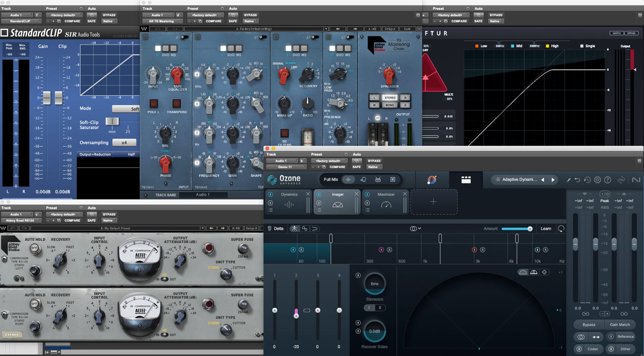Screen dimensions: 644x356
Task: Open the Adaptive Dynamics preset list
Action: 516,180
